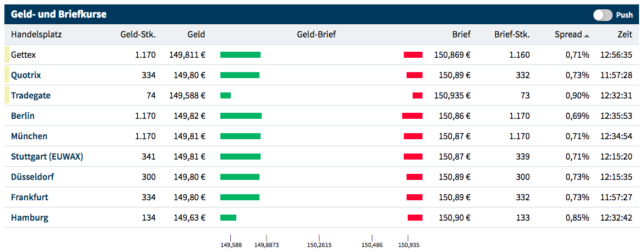Sort by Brief column header

pyautogui.click(x=461, y=35)
